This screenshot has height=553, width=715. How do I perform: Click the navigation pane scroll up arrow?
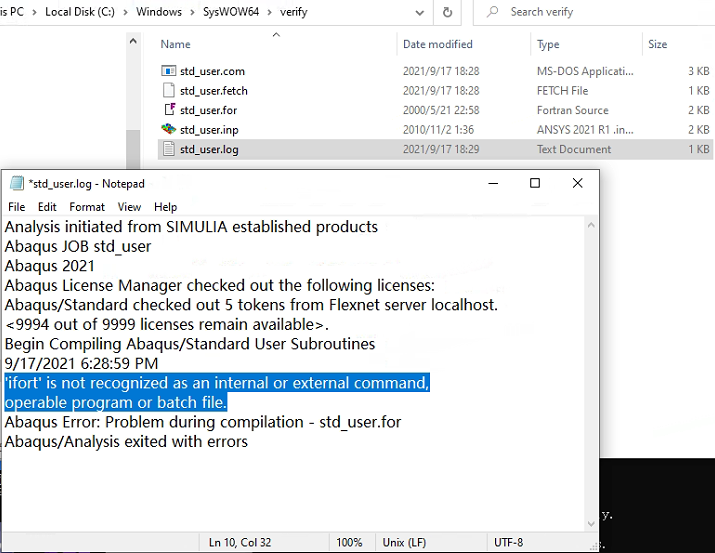(133, 41)
